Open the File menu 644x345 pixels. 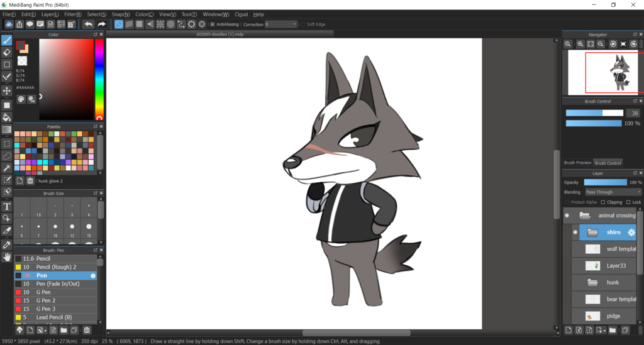pos(9,14)
